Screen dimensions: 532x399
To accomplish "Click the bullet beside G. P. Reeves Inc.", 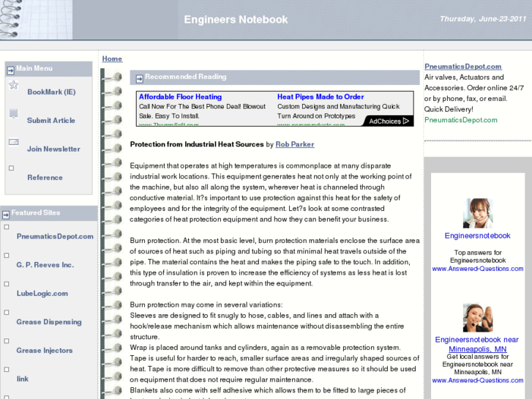I will (7, 256).
